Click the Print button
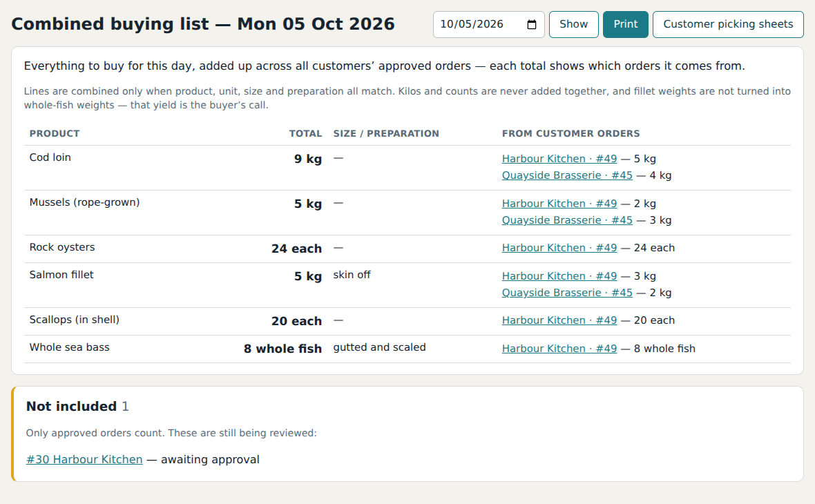Image resolution: width=815 pixels, height=504 pixels. point(625,24)
